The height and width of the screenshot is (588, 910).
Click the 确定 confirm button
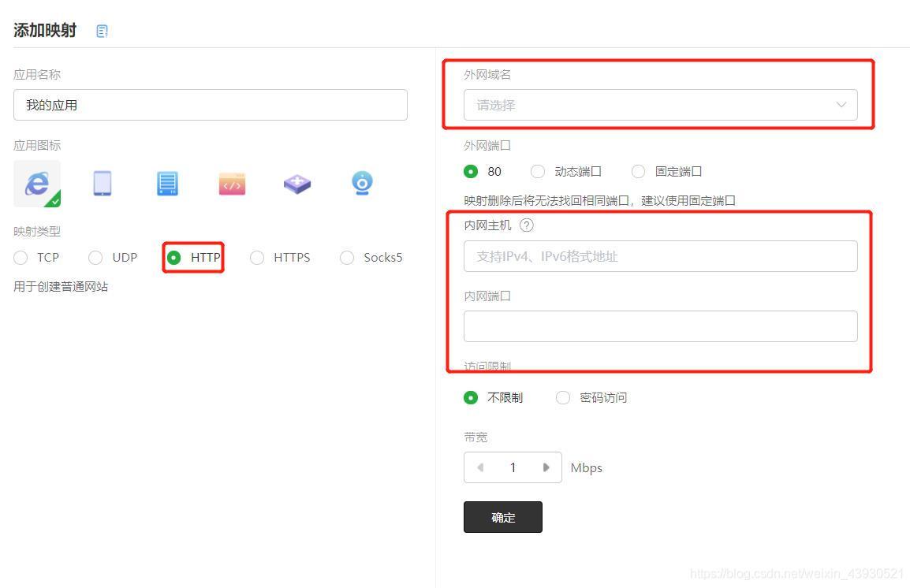point(502,517)
